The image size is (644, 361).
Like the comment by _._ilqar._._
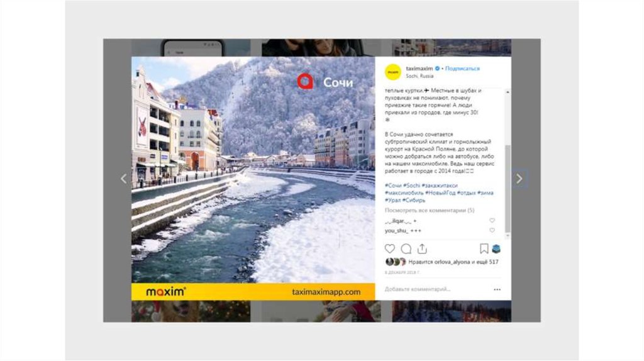click(x=492, y=221)
